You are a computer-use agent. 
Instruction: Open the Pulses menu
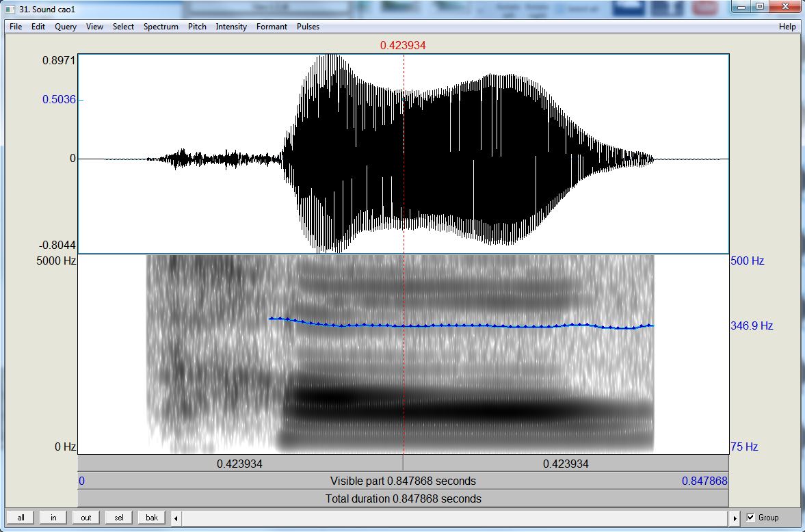tap(308, 27)
